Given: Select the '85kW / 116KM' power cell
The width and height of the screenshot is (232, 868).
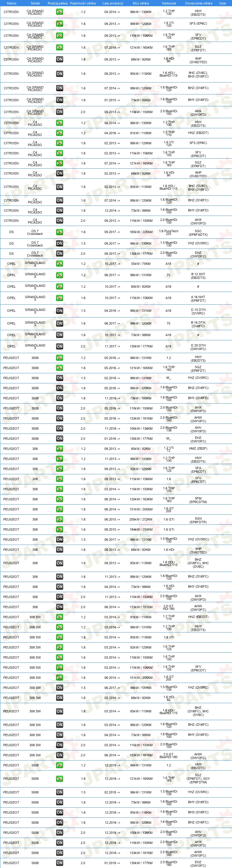Looking at the screenshot, I should pos(141,812).
